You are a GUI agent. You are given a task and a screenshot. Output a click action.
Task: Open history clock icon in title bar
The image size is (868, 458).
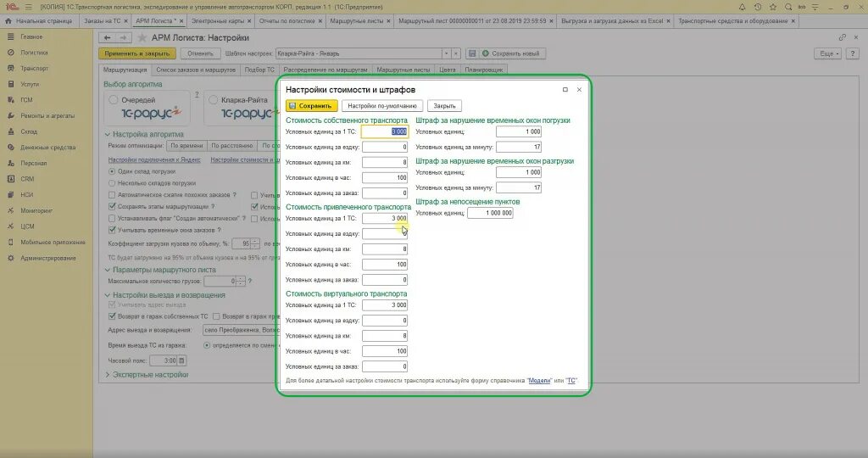(757, 7)
